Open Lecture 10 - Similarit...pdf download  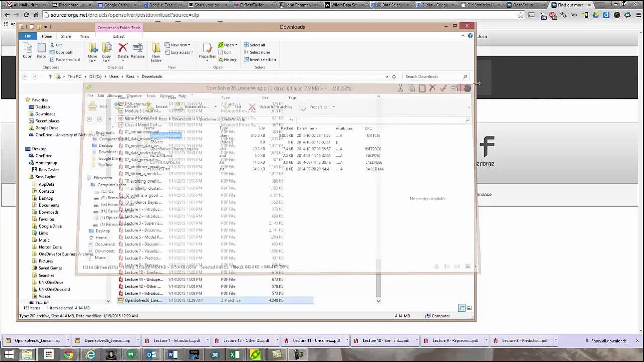tap(381, 341)
